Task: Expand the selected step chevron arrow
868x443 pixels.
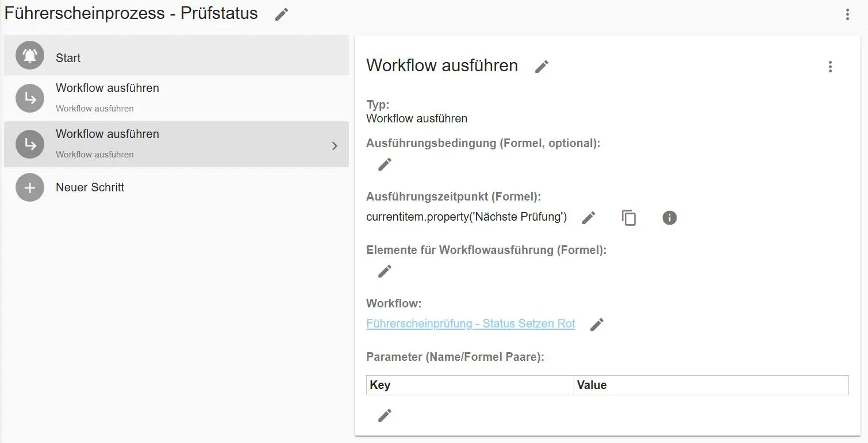Action: point(335,146)
